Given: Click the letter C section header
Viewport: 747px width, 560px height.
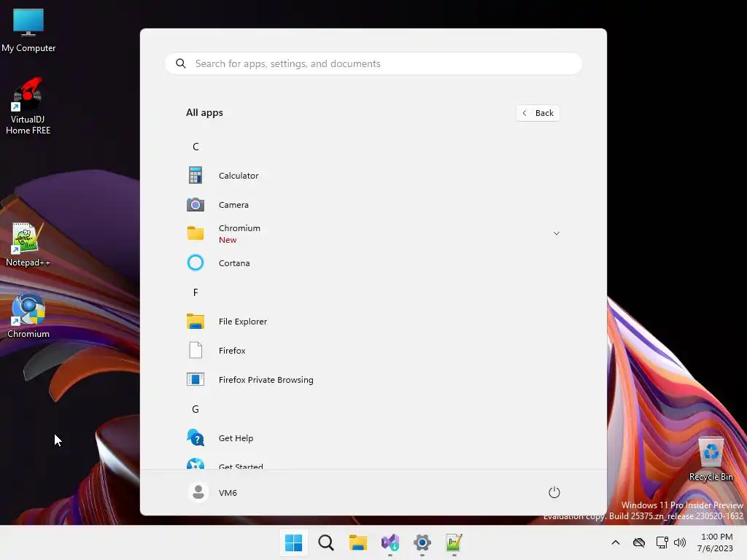Looking at the screenshot, I should tap(196, 147).
